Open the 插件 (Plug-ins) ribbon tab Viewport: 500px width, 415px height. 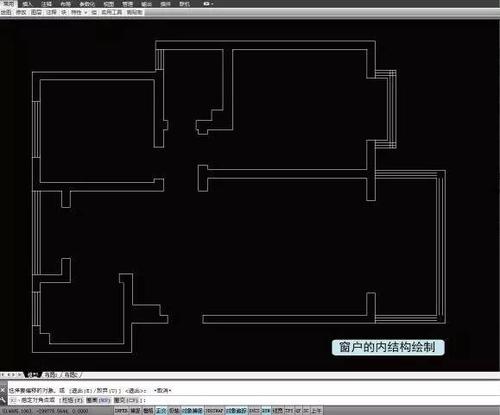[x=165, y=4]
